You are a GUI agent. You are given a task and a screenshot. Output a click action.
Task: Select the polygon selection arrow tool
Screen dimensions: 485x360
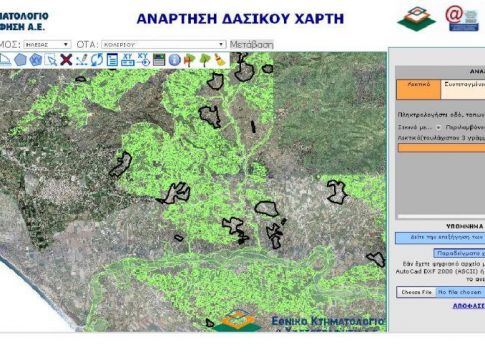52,60
